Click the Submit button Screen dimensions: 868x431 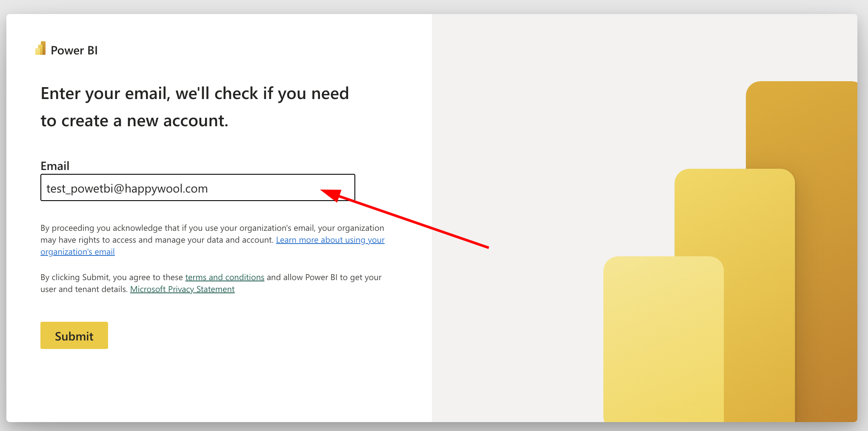click(x=74, y=335)
